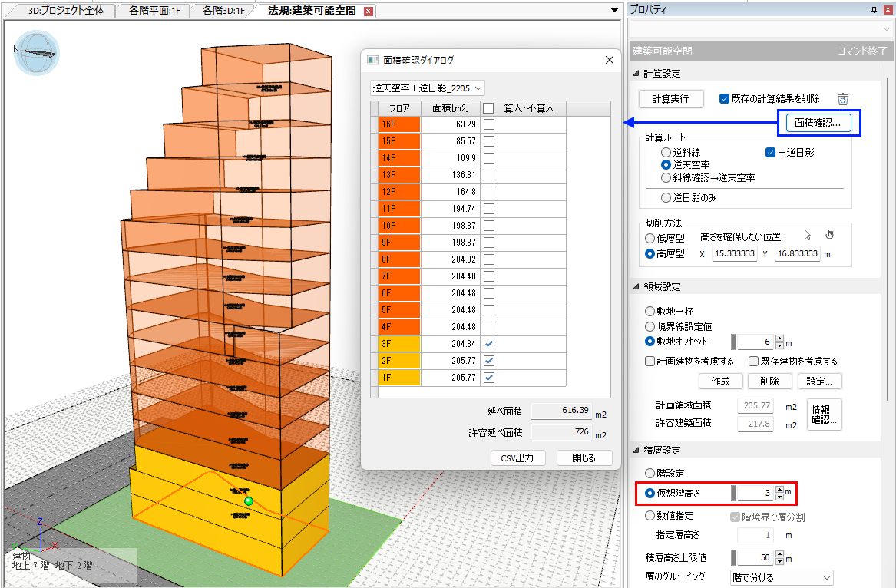Select the 逆日影のみ radio button
896x588 pixels.
pyautogui.click(x=666, y=198)
